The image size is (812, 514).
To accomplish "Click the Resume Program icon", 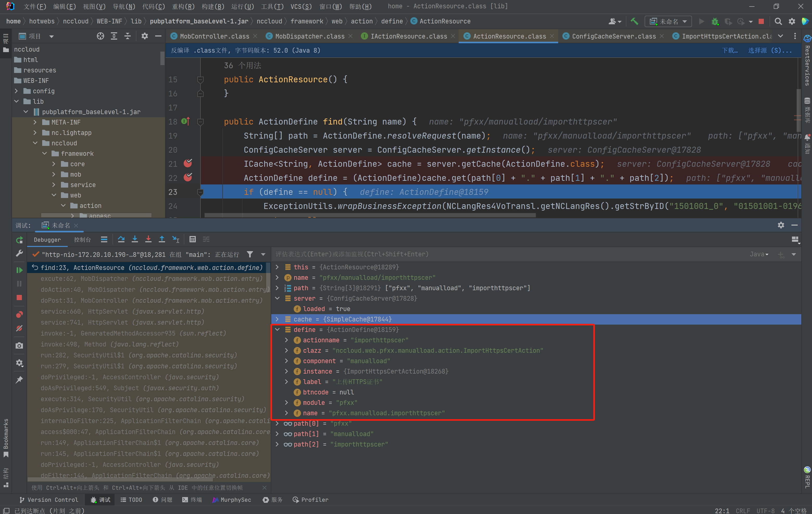I will tap(19, 270).
